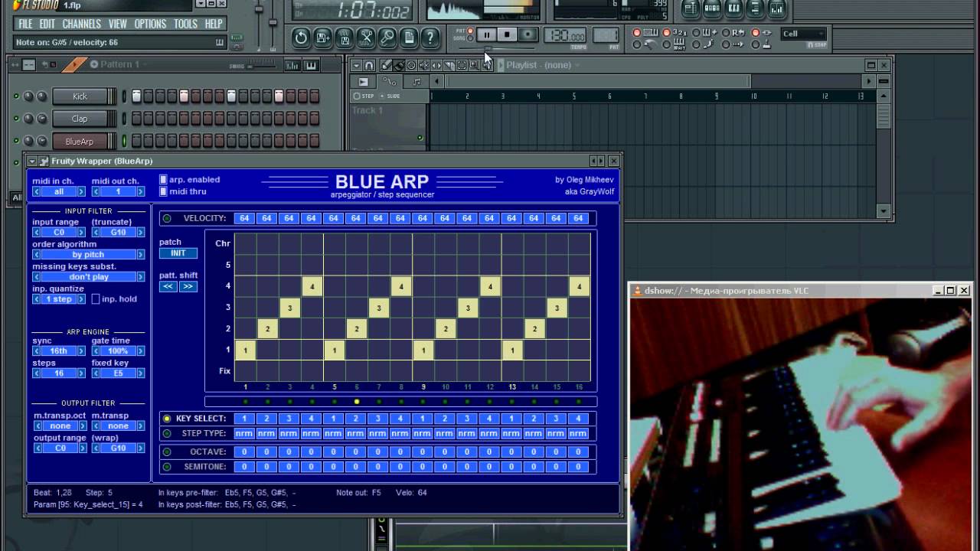Open the playlist view icon at top right

691,9
